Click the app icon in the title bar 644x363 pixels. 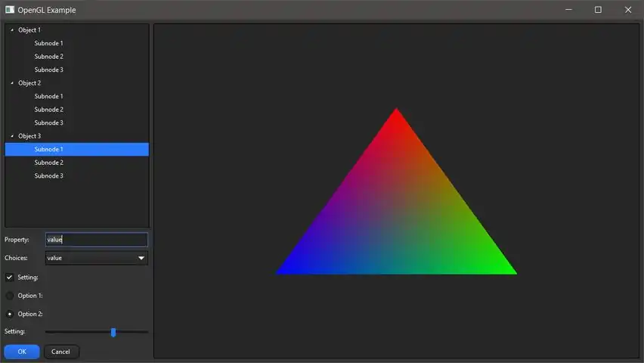10,10
